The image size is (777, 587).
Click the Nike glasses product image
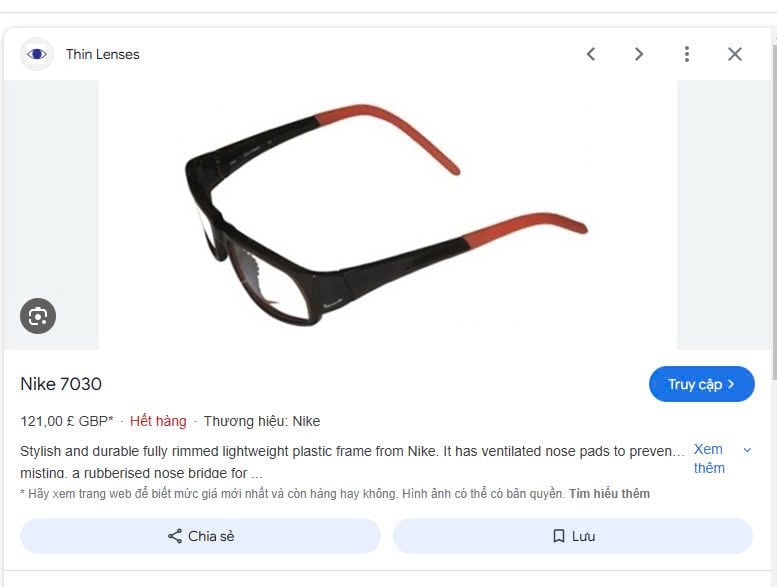coord(388,215)
